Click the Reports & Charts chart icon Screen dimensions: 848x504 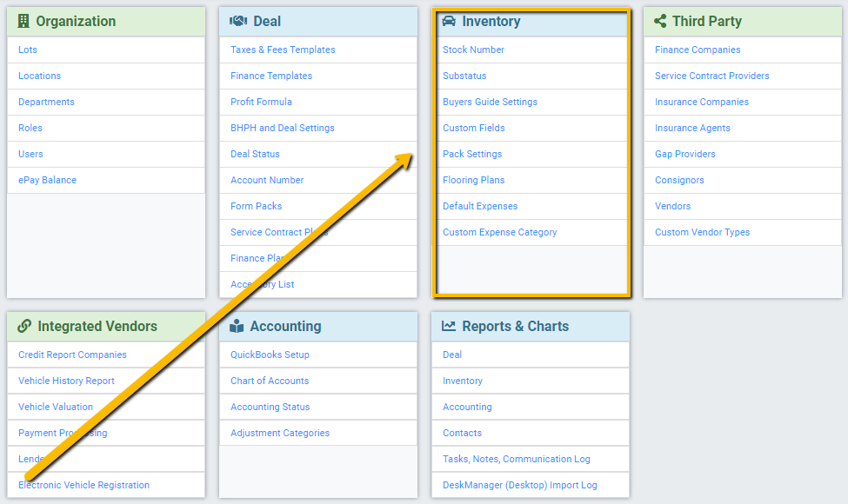(451, 327)
